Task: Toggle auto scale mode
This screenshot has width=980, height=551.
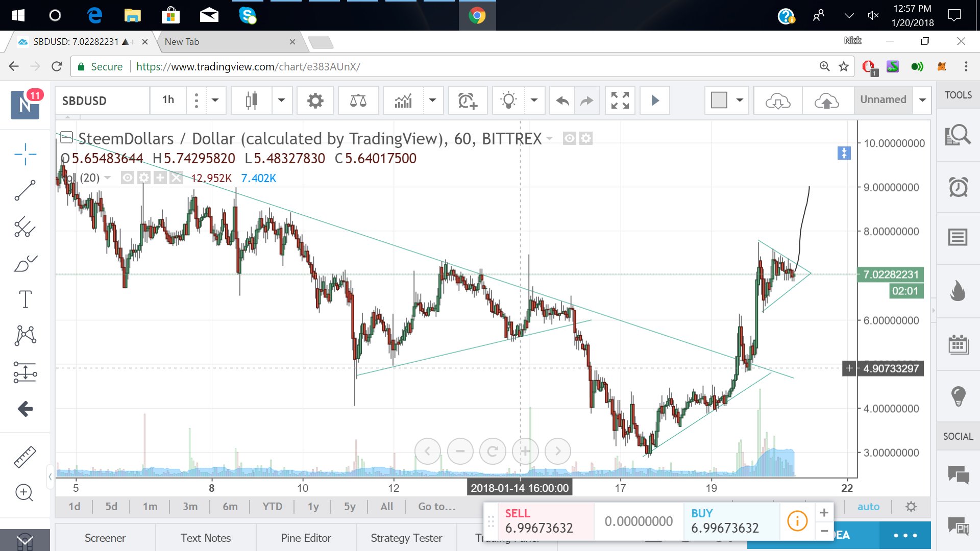Action: [x=868, y=507]
